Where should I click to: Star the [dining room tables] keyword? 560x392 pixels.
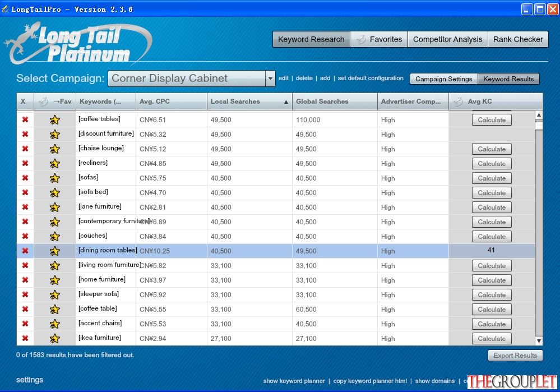(x=54, y=251)
